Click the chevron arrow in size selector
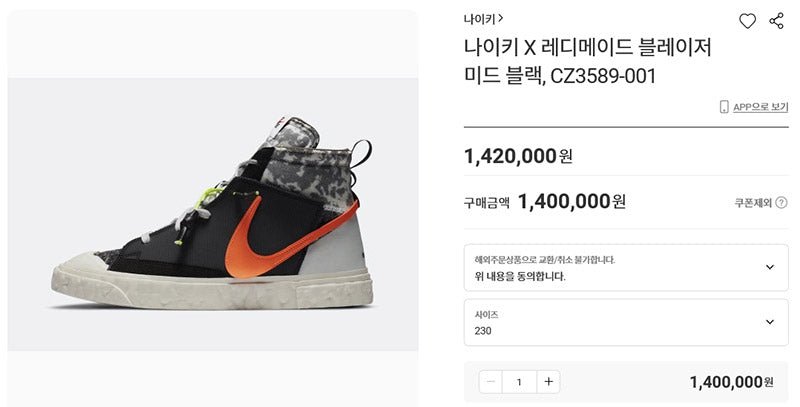This screenshot has width=800, height=407. click(x=770, y=322)
